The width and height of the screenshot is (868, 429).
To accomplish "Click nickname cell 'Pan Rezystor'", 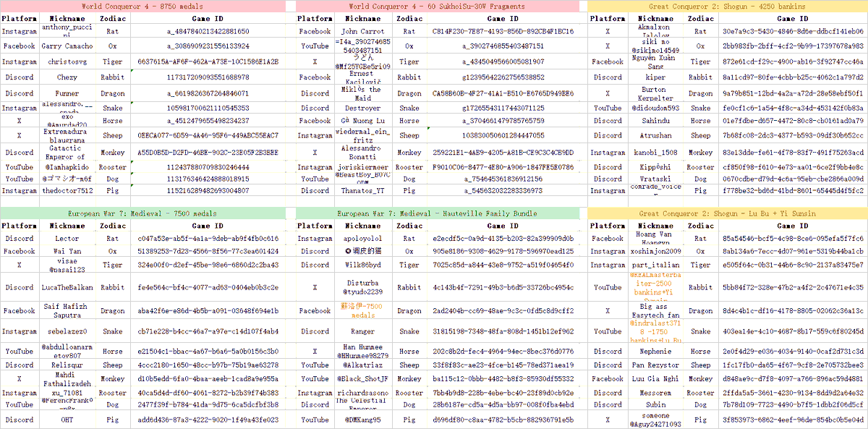I will (655, 365).
